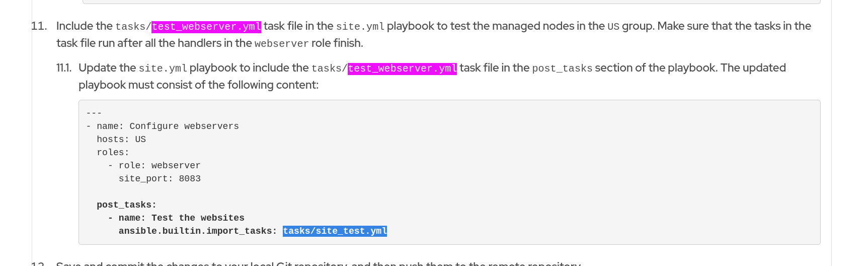The height and width of the screenshot is (266, 868).
Task: Click the "roles:" line in the playbook
Action: (x=113, y=153)
